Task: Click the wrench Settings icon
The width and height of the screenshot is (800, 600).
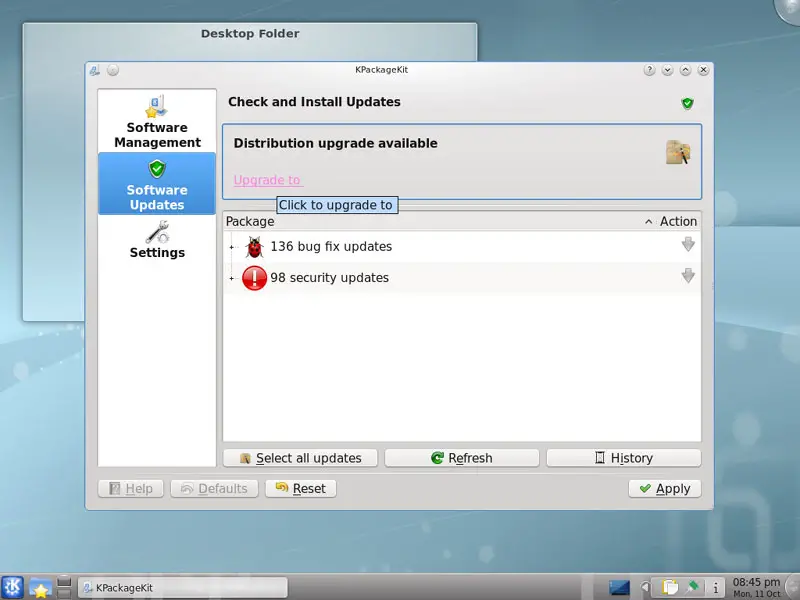Action: (x=157, y=232)
